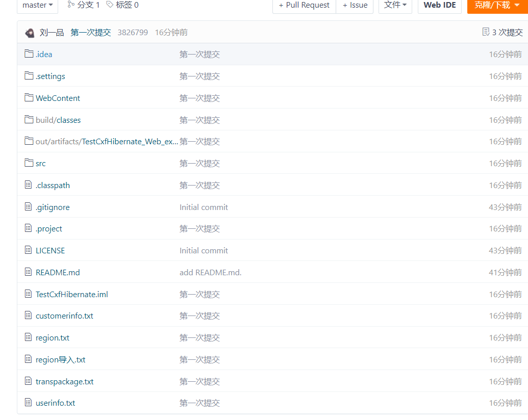Open the .classpath file name

[x=53, y=186]
